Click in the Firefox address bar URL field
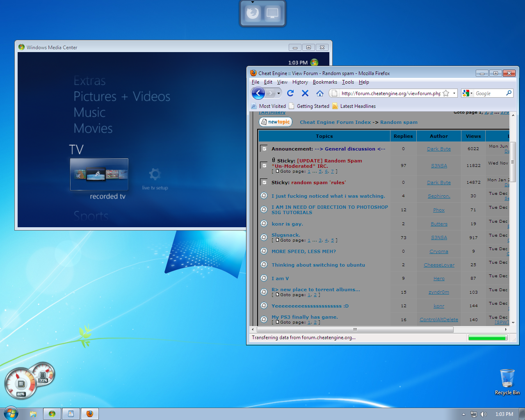Image resolution: width=525 pixels, height=420 pixels. tap(390, 94)
